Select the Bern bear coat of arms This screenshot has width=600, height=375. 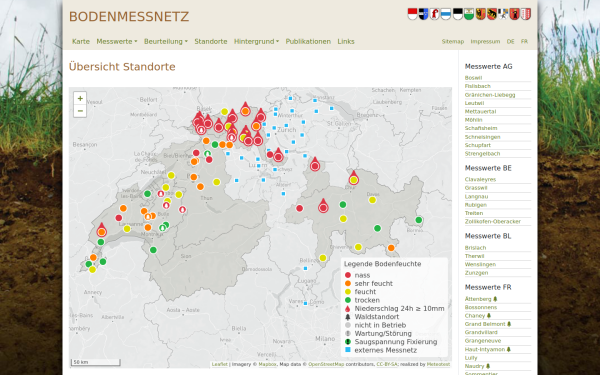pyautogui.click(x=492, y=14)
